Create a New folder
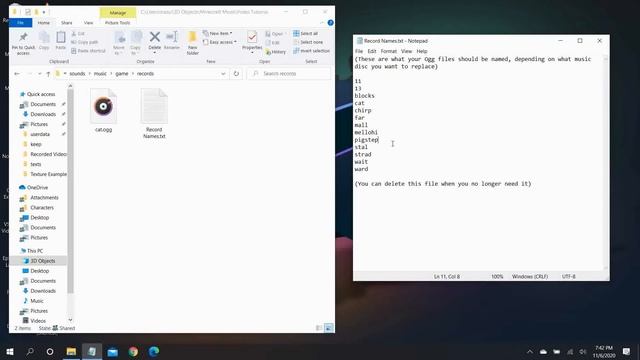Viewport: 640px width, 360px height. tap(193, 43)
